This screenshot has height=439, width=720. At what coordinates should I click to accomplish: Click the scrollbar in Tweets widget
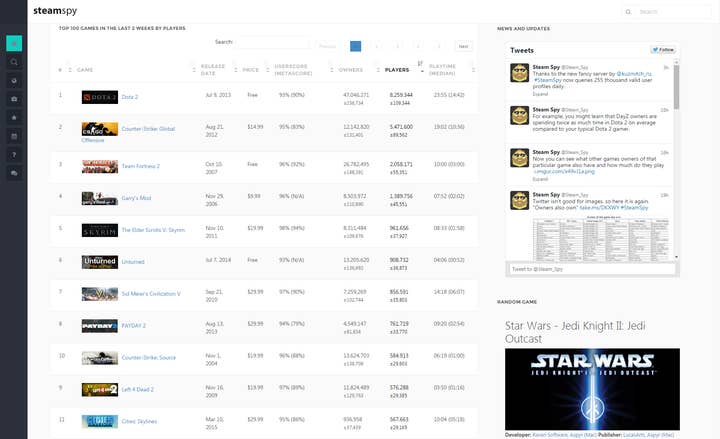(676, 87)
